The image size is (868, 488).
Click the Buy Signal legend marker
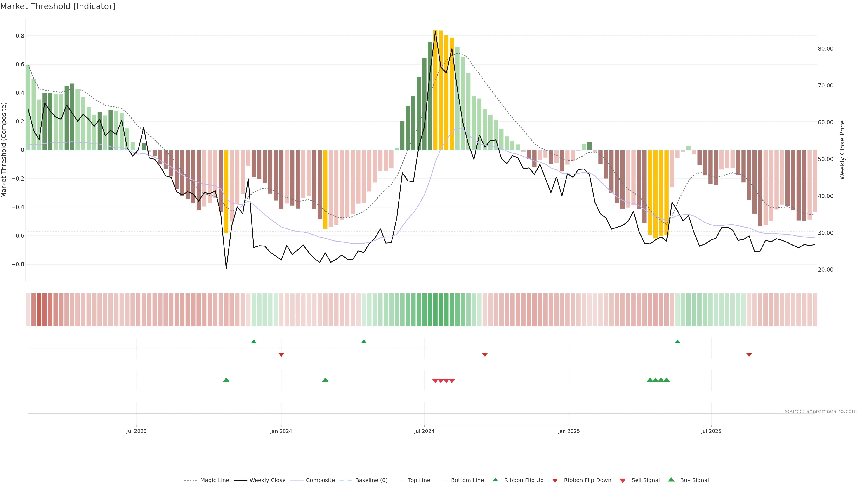click(671, 480)
